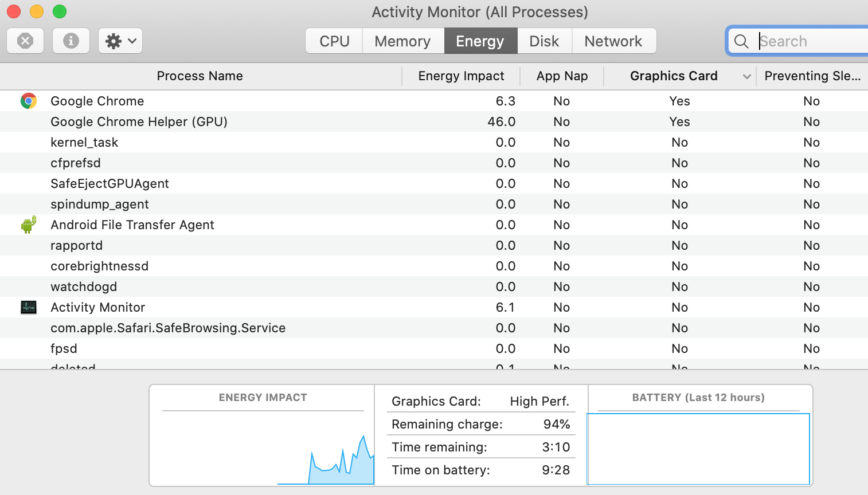Click the Google Chrome app icon
868x495 pixels.
click(x=29, y=101)
